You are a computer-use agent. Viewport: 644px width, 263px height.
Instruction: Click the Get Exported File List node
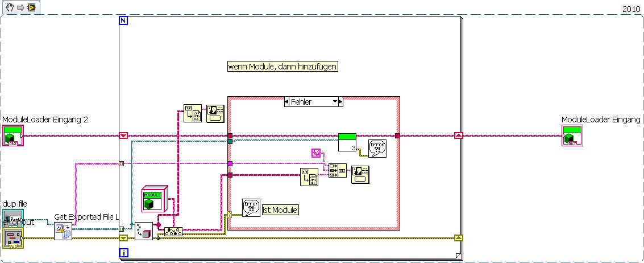(x=63, y=231)
